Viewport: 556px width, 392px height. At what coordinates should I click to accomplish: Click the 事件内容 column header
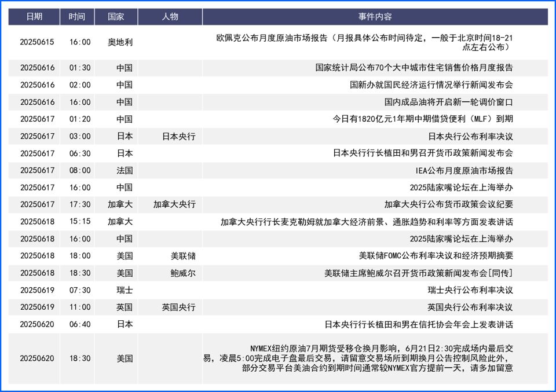[375, 17]
